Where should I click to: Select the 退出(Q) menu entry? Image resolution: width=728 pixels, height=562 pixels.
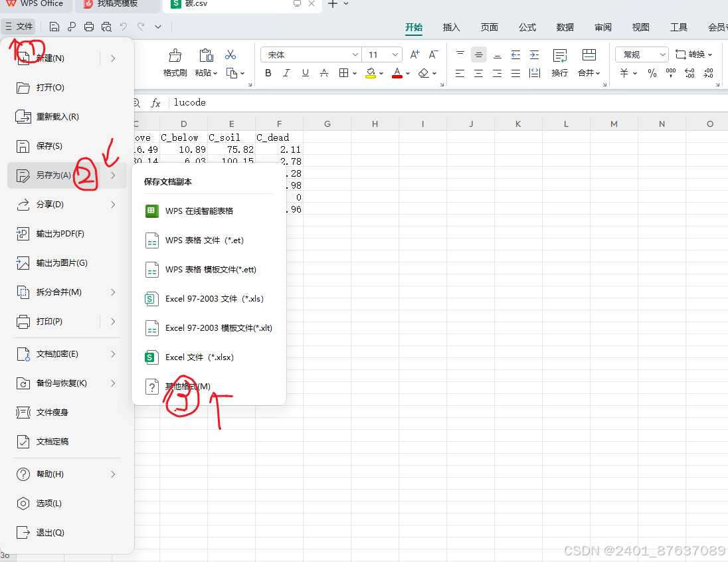point(67,533)
